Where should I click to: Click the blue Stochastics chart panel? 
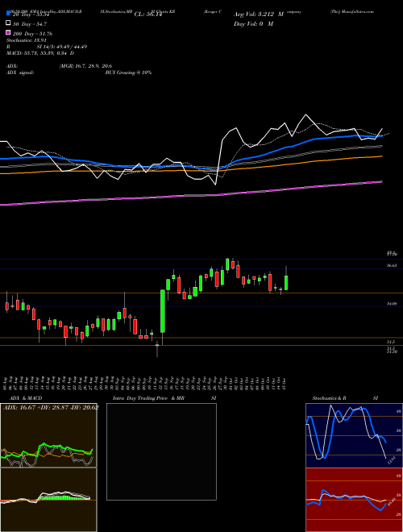(354, 435)
